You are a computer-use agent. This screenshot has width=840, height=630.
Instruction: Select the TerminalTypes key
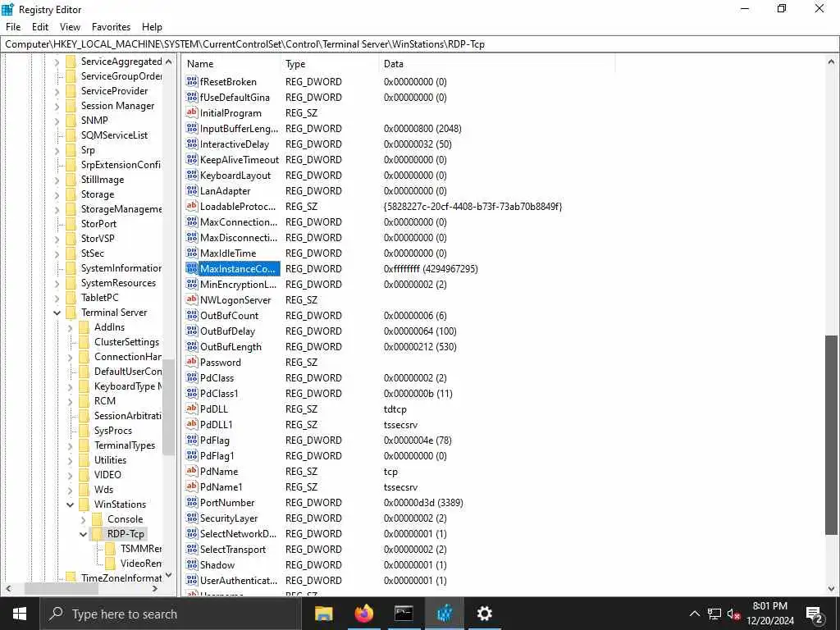tap(125, 445)
